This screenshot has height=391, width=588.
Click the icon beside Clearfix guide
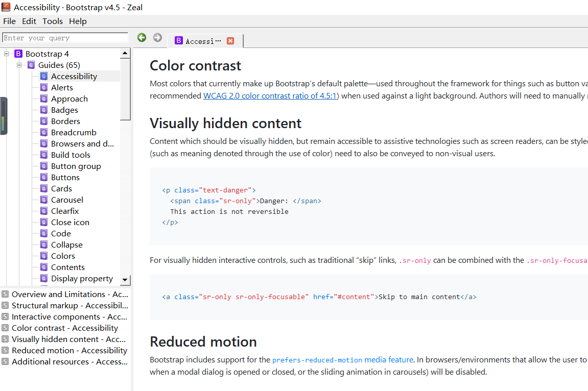(44, 211)
